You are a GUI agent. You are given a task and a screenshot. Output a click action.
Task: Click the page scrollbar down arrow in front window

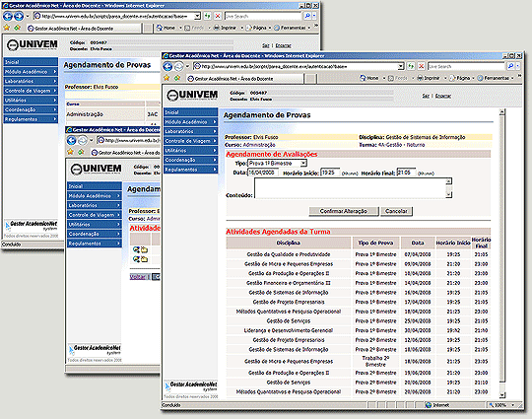tap(502, 395)
